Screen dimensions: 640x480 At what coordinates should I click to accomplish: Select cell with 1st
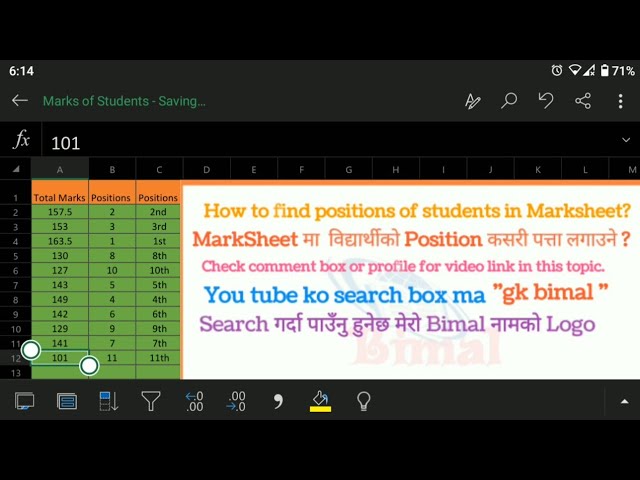[x=158, y=241]
